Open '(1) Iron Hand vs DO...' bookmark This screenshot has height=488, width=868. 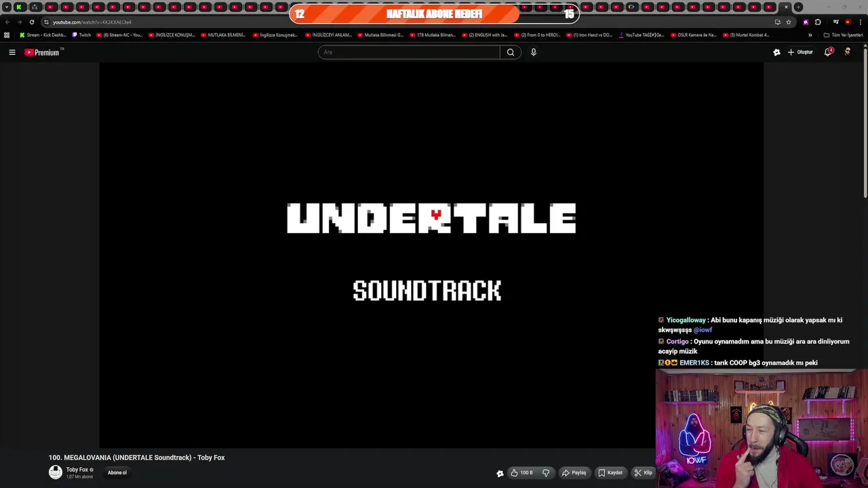coord(589,35)
